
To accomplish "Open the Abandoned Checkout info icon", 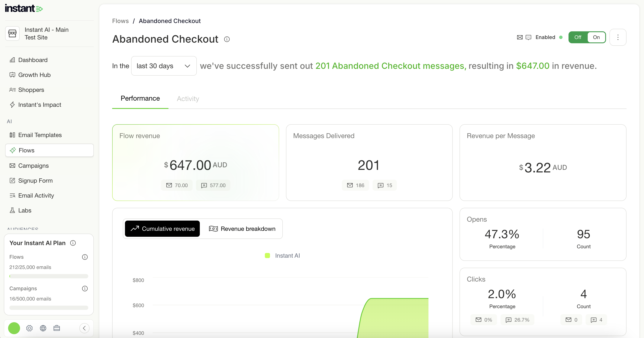I will 227,39.
